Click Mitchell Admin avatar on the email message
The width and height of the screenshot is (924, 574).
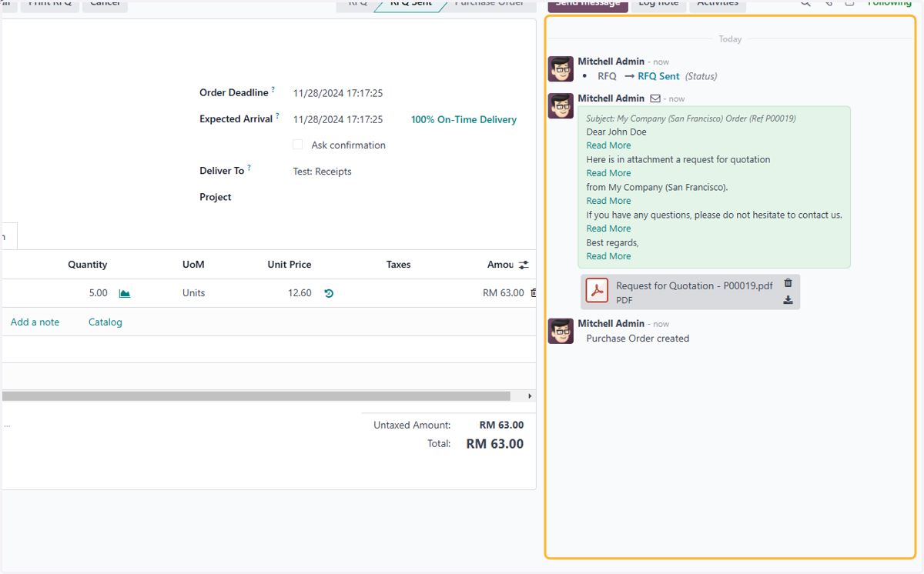coord(561,105)
